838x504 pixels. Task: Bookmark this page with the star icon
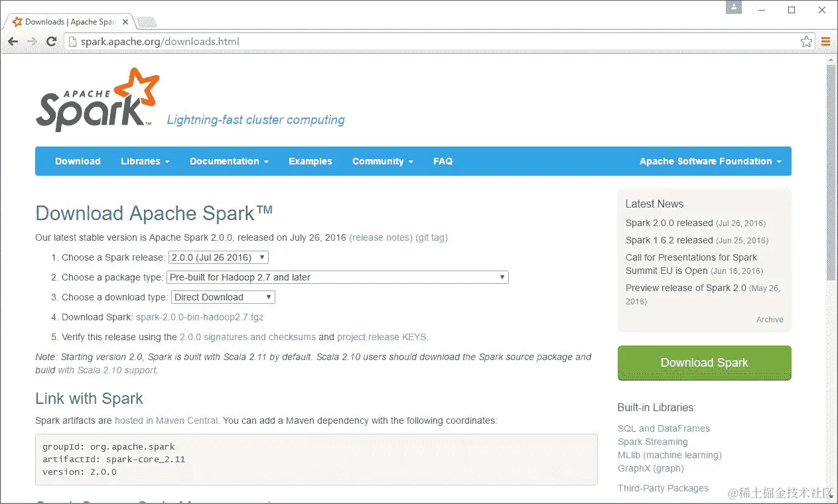point(806,42)
